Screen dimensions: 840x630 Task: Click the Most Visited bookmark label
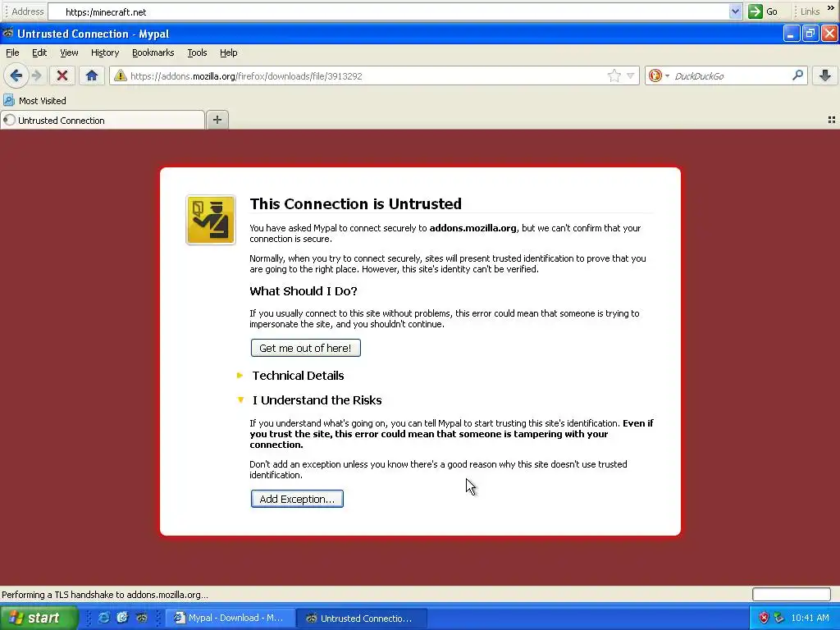pos(43,101)
